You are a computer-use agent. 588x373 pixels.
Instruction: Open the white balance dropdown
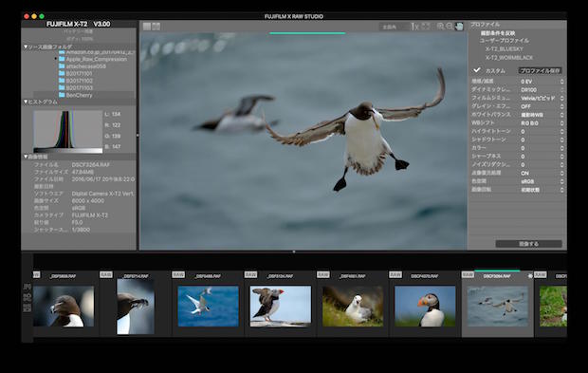pos(542,115)
